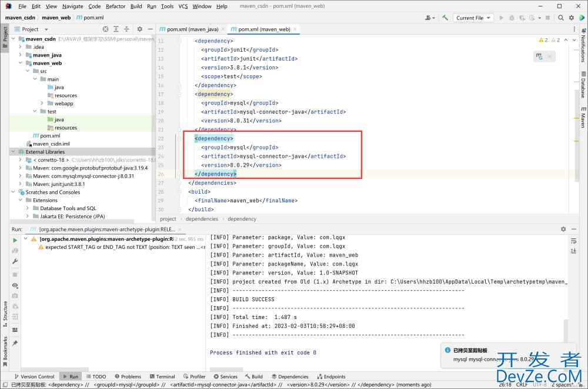Click the Debug bug icon in top toolbar

(x=512, y=18)
